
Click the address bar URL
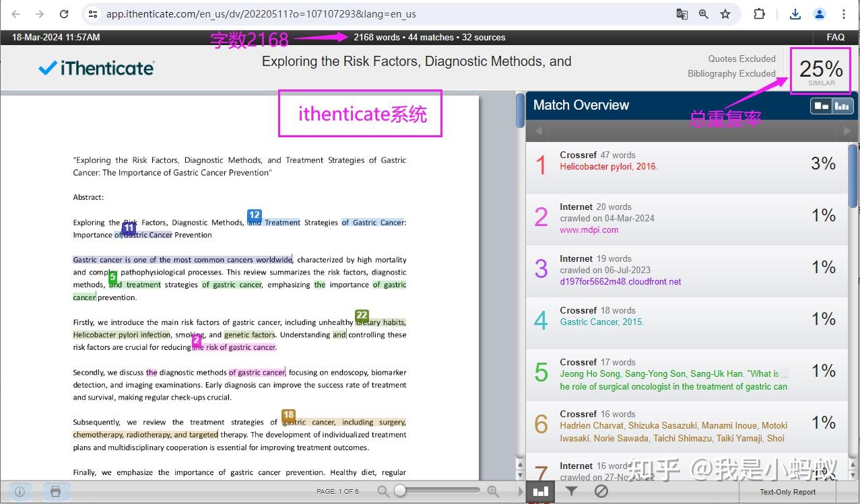[x=261, y=14]
